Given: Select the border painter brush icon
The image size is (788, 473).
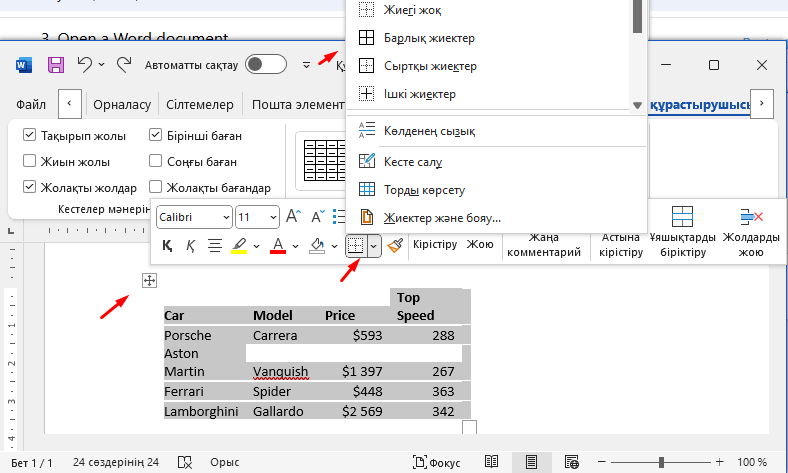Looking at the screenshot, I should (395, 246).
